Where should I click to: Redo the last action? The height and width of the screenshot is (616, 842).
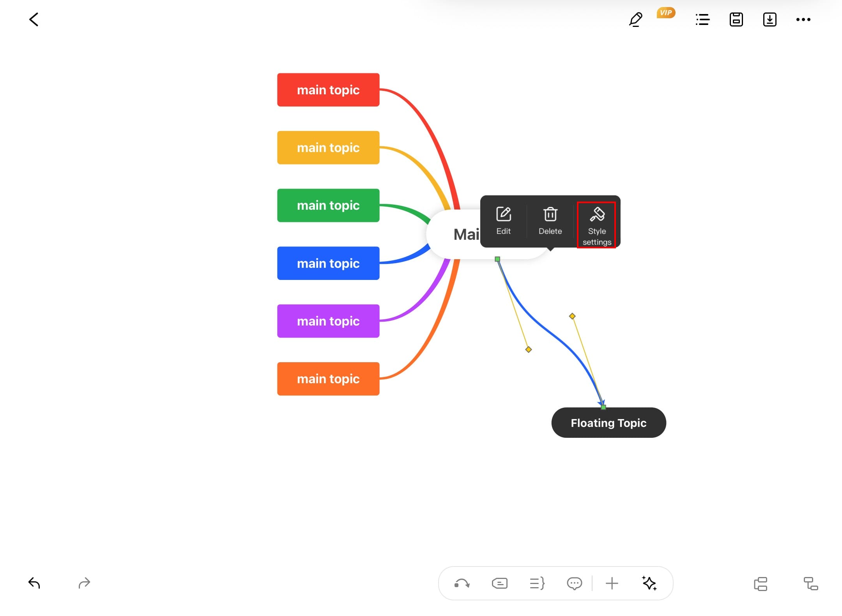84,583
